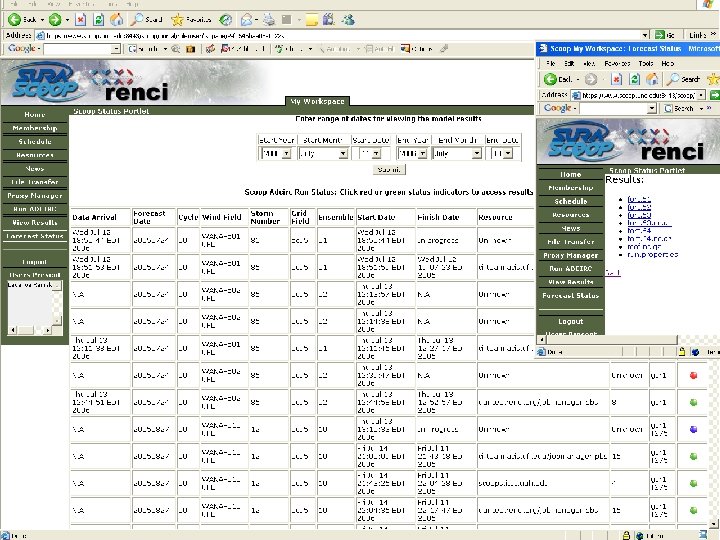Click the "Resource" column header
Image resolution: width=720 pixels, height=540 pixels.
[x=495, y=218]
